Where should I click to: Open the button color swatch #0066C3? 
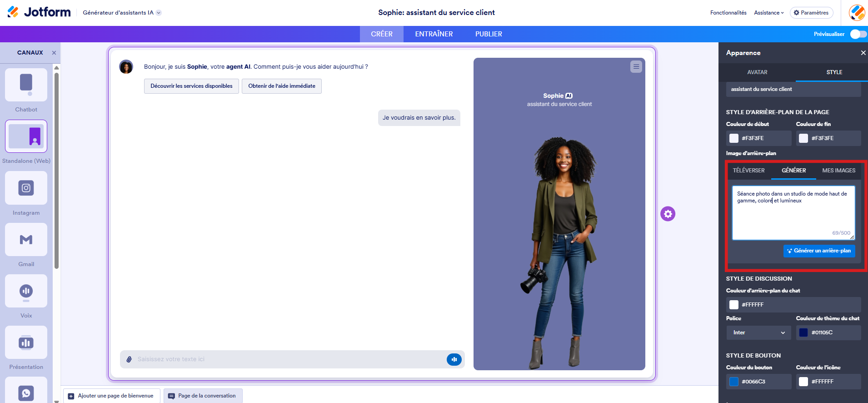coord(734,382)
